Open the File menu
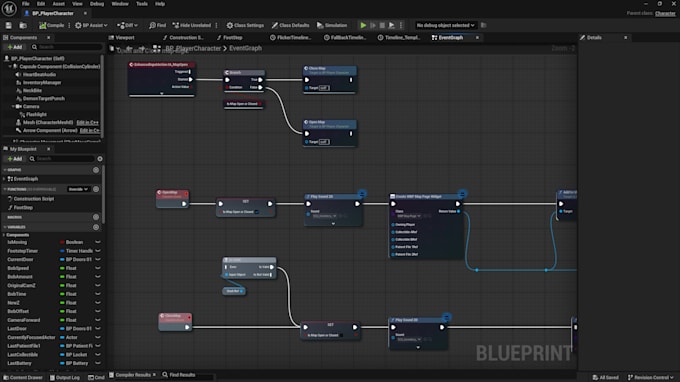Image resolution: width=680 pixels, height=382 pixels. click(x=26, y=4)
